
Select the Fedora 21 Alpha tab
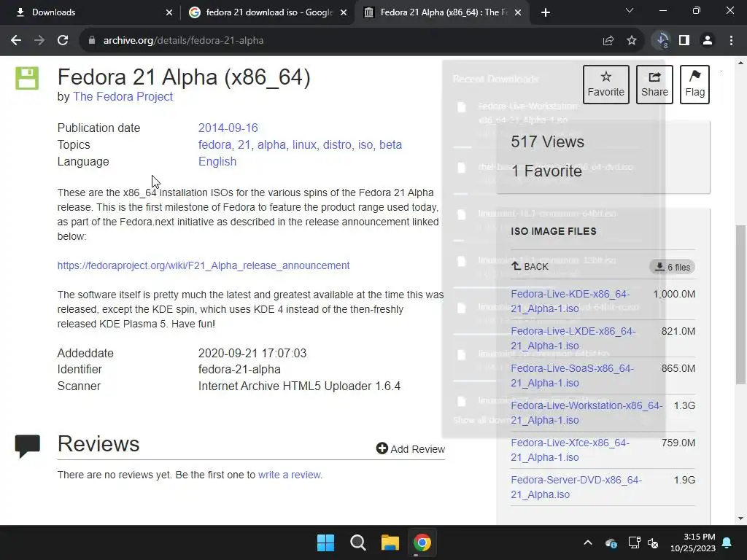441,12
